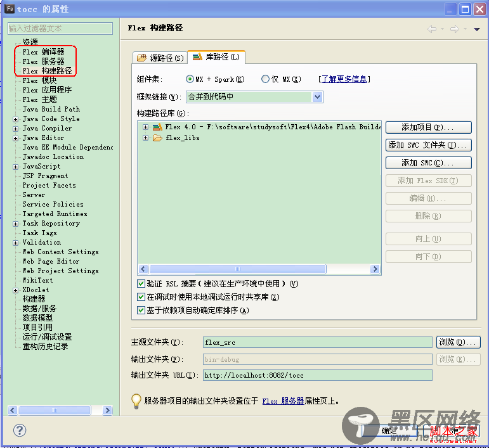
Task: Select Javadoc Location in tree
Action: [x=53, y=157]
